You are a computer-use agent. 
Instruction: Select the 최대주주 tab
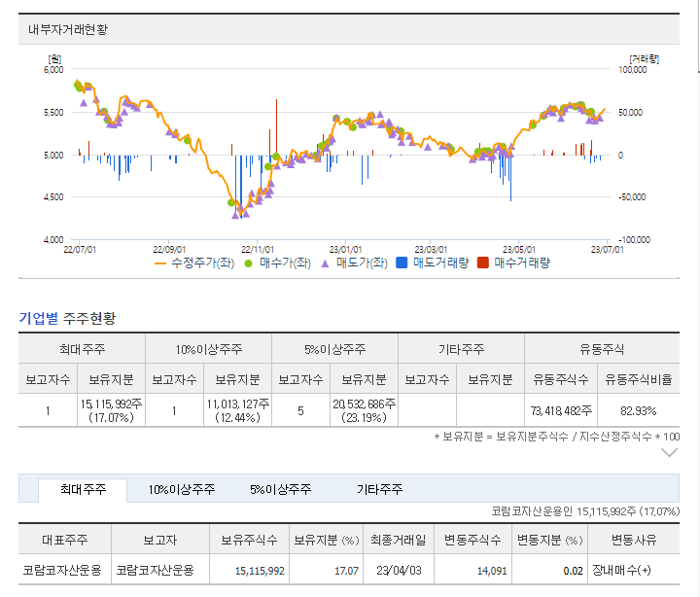tap(83, 490)
